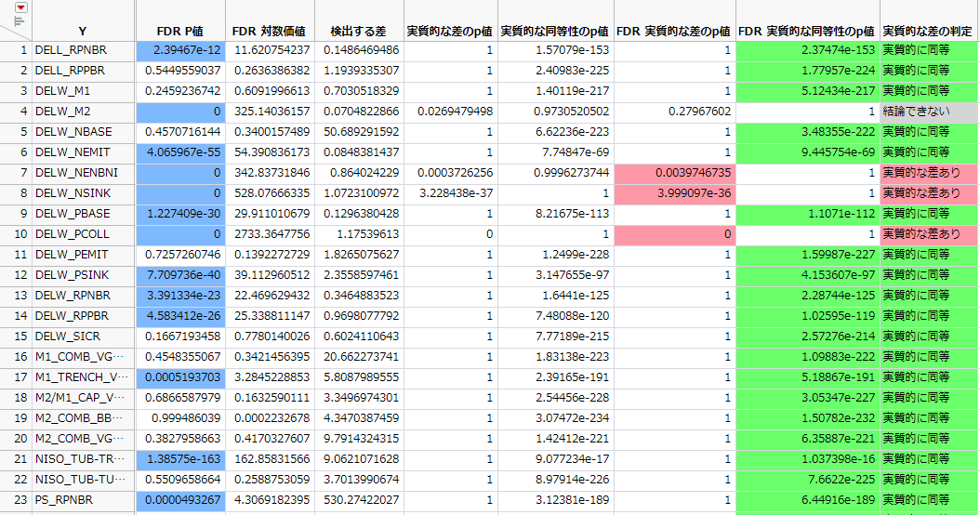Click the pink cell 0.0039746735
Screen dimensions: 980x515
click(674, 173)
